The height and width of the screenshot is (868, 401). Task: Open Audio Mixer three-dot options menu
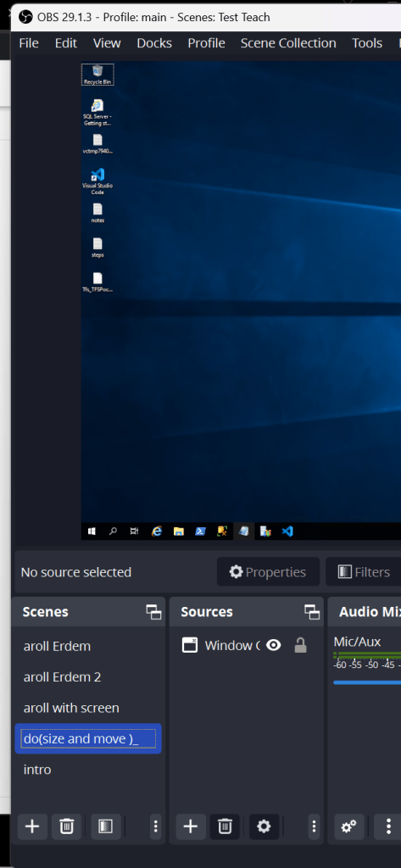click(x=387, y=826)
